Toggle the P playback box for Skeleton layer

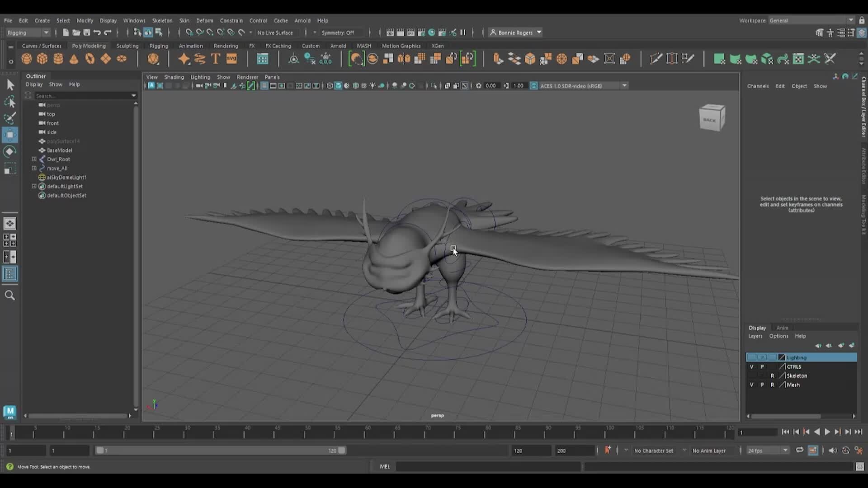(762, 375)
